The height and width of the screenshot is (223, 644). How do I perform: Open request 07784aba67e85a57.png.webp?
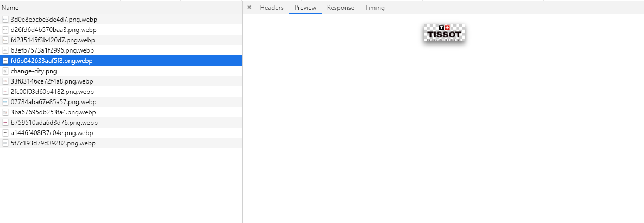53,102
